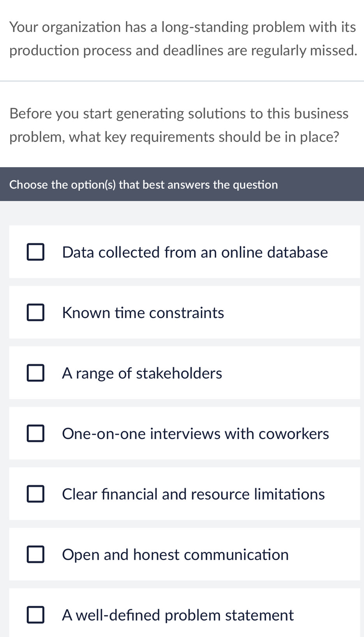Click the 'Known time constraints' label text
The height and width of the screenshot is (637, 364).
click(x=143, y=313)
